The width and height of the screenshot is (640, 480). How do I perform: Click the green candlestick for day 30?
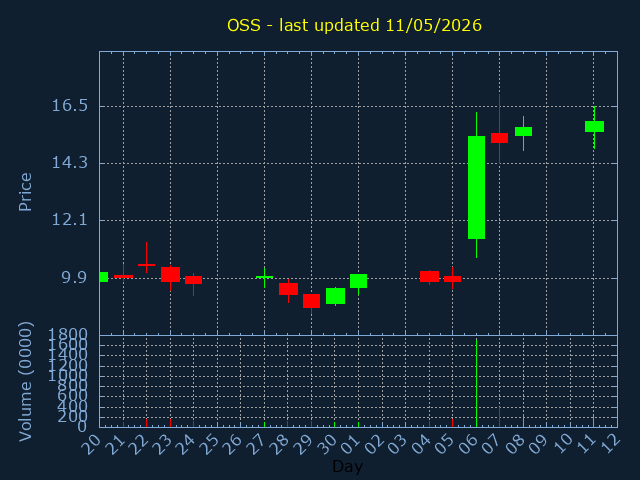point(336,296)
